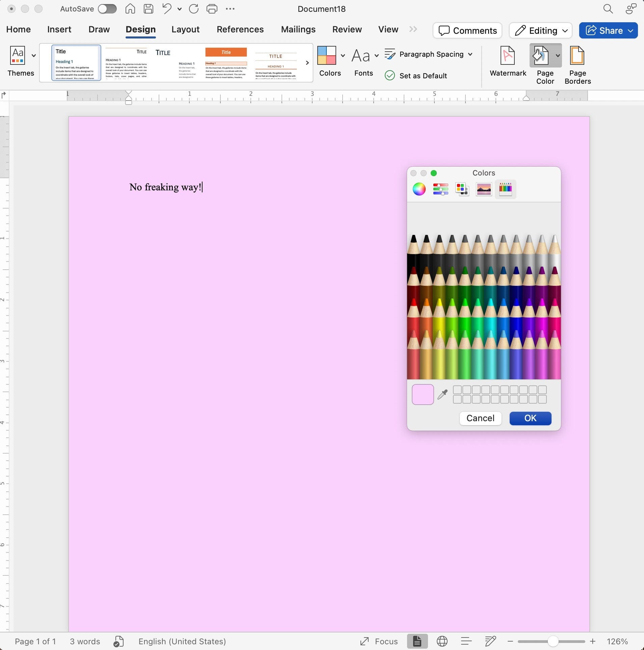644x650 pixels.
Task: Undo the last action
Action: (x=167, y=9)
